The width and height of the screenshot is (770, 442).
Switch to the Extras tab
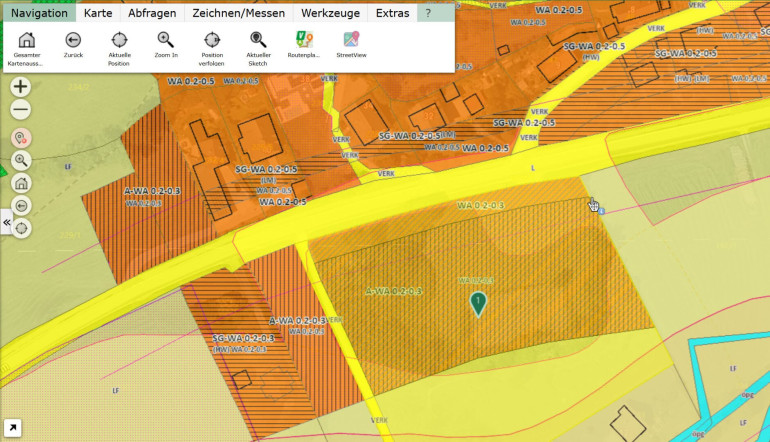point(392,14)
